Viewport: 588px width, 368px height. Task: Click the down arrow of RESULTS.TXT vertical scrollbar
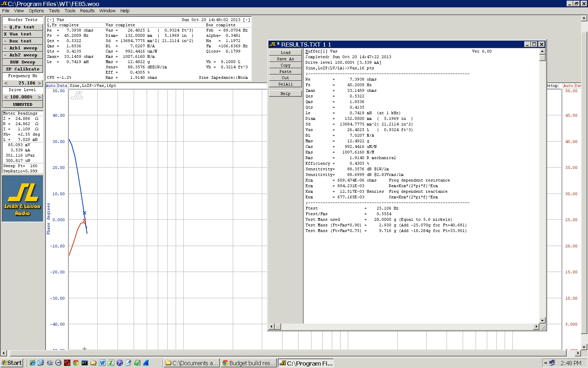point(542,320)
